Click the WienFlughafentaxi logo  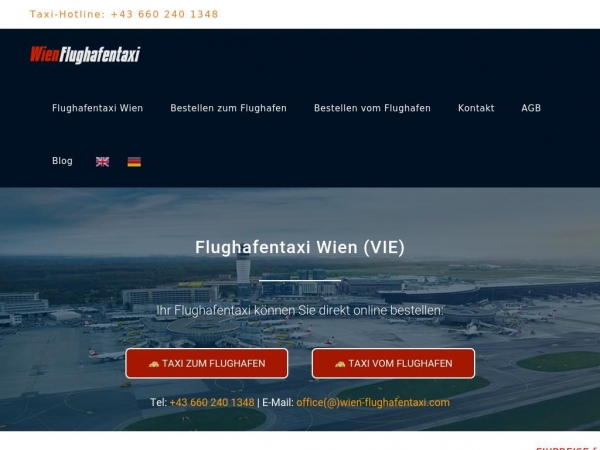tap(85, 55)
